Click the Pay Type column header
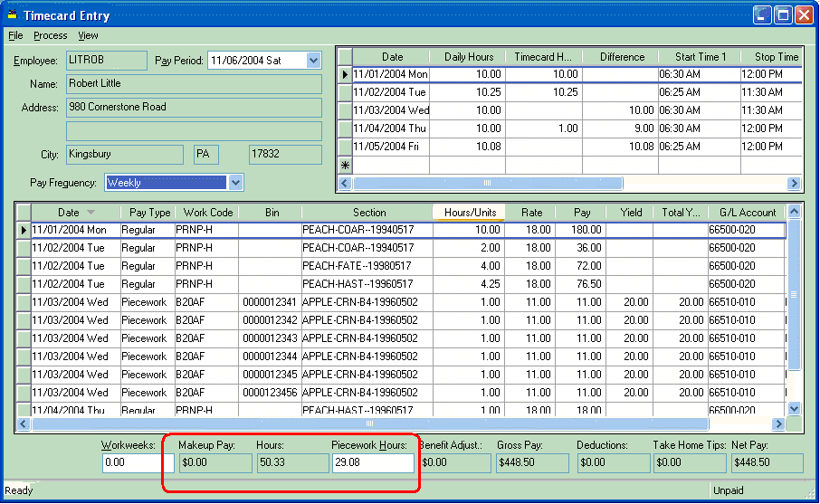 (x=149, y=213)
